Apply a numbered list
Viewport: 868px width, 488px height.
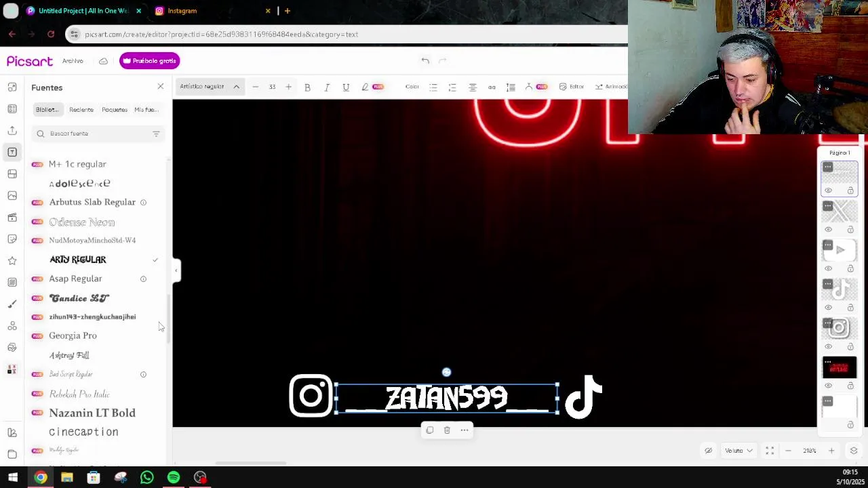pyautogui.click(x=452, y=87)
